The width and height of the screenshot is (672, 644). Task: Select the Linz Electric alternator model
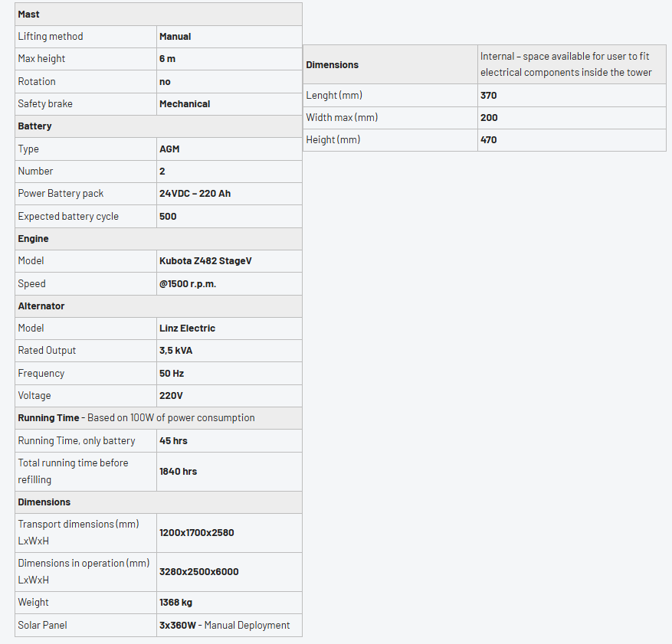click(187, 329)
